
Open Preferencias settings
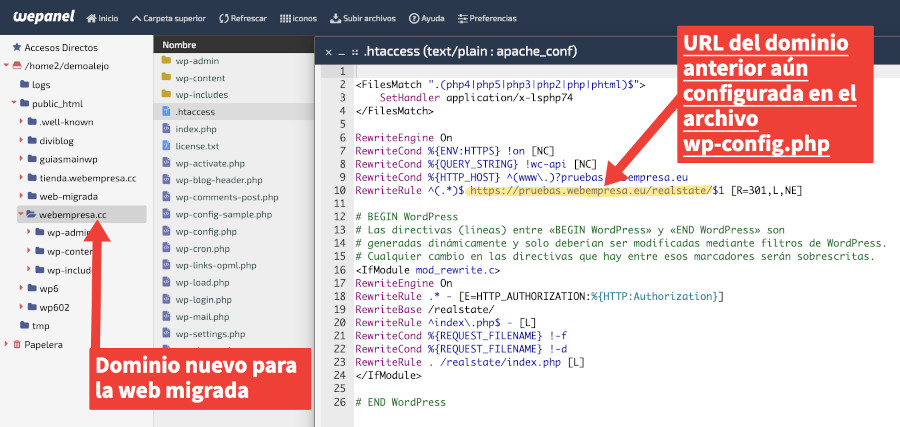487,18
